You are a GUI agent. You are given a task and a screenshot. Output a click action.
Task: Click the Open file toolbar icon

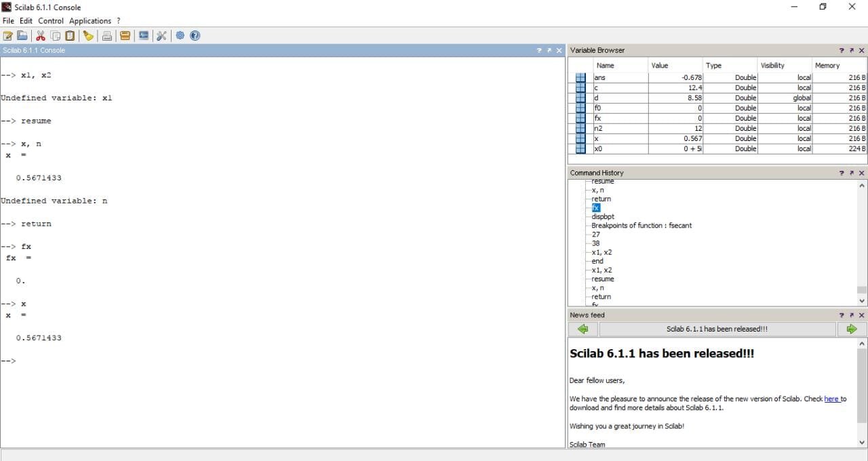tap(22, 36)
